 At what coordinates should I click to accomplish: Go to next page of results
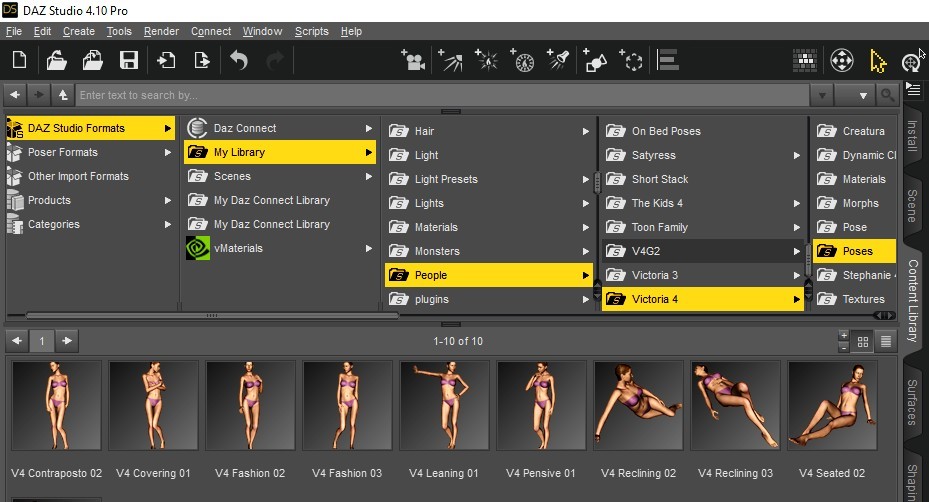click(67, 341)
